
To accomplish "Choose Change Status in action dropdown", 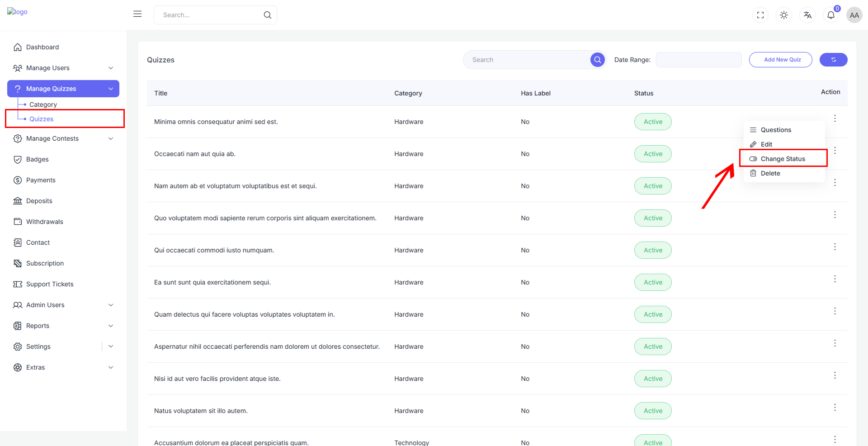I will pyautogui.click(x=784, y=159).
